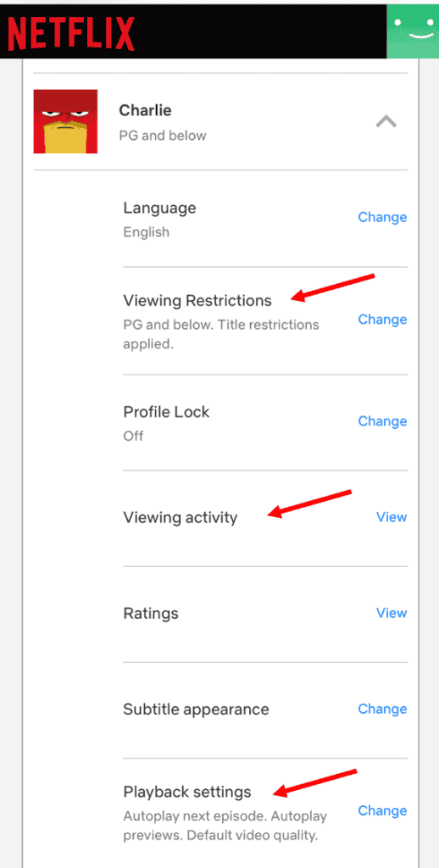
Task: Change the Playback settings
Action: [382, 811]
